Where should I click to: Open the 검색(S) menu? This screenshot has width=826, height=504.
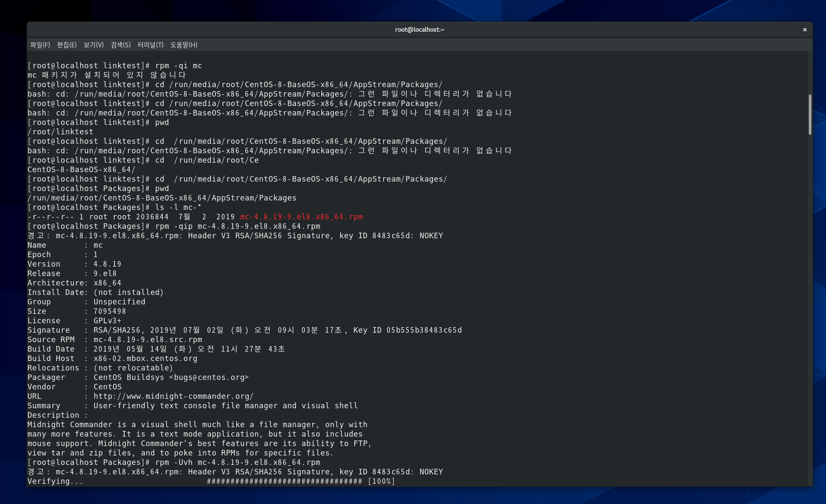coord(120,45)
